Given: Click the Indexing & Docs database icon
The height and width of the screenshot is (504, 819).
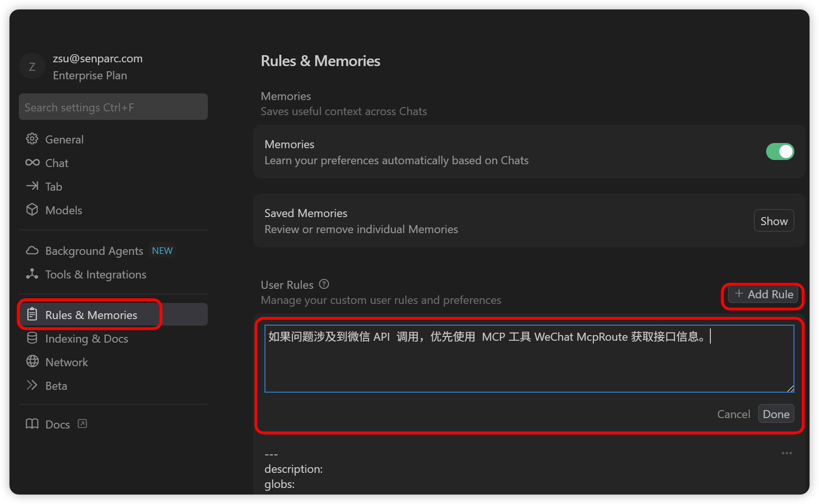Looking at the screenshot, I should click(32, 338).
